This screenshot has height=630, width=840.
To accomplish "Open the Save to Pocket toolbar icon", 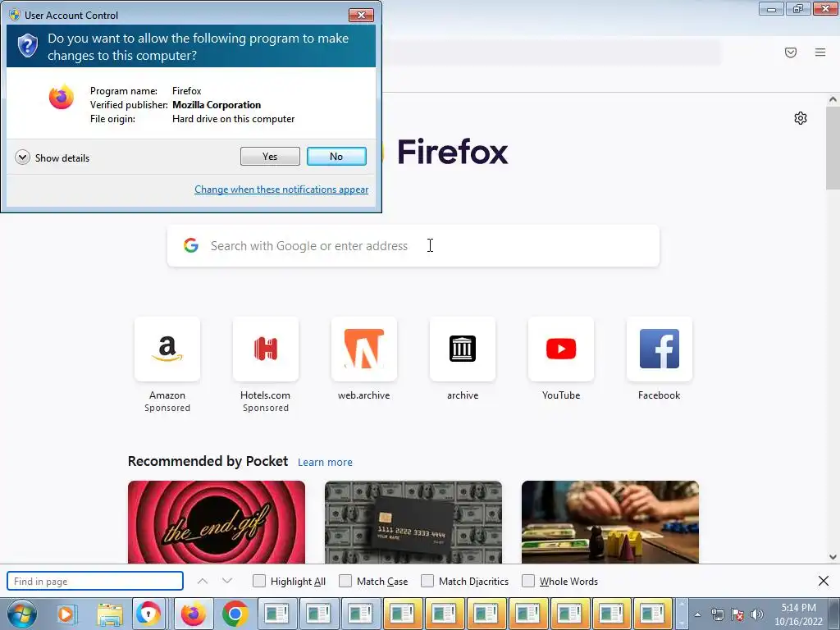I will click(x=791, y=52).
